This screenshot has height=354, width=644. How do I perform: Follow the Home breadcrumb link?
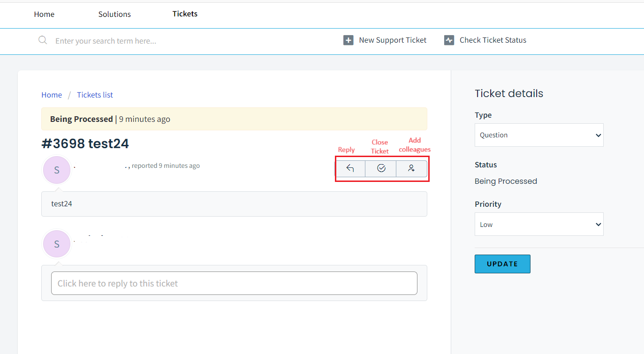[52, 95]
